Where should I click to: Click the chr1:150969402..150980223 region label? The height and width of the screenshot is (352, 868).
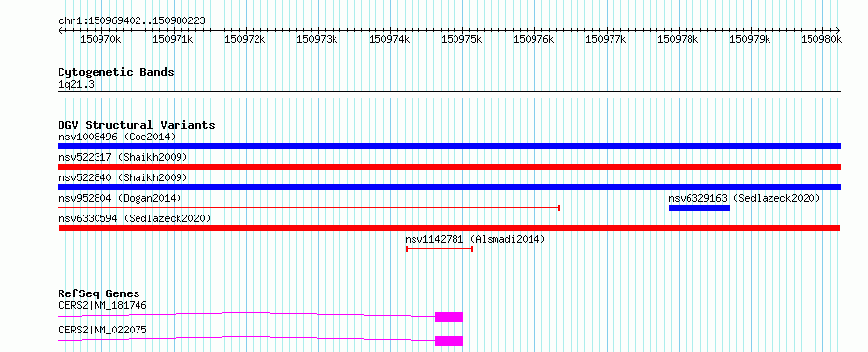(132, 21)
